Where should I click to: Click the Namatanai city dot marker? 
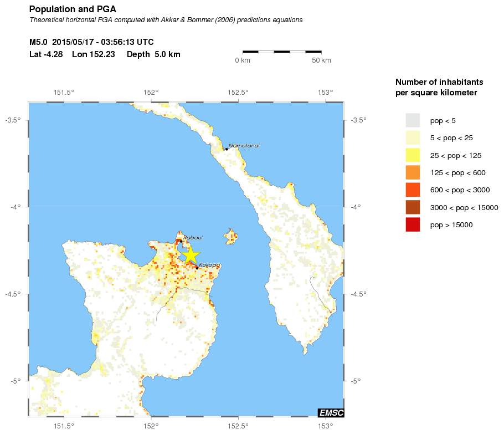pyautogui.click(x=227, y=149)
